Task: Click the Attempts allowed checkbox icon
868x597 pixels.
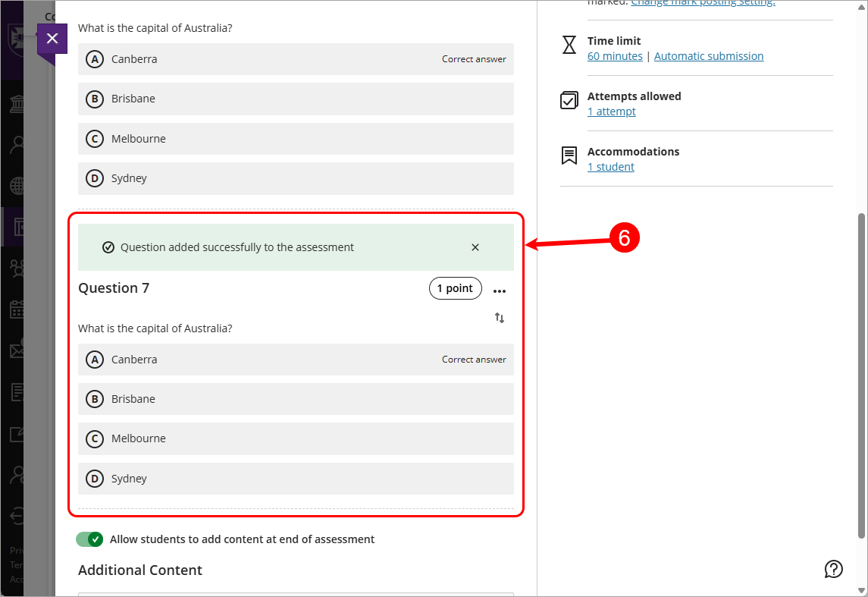Action: (569, 100)
